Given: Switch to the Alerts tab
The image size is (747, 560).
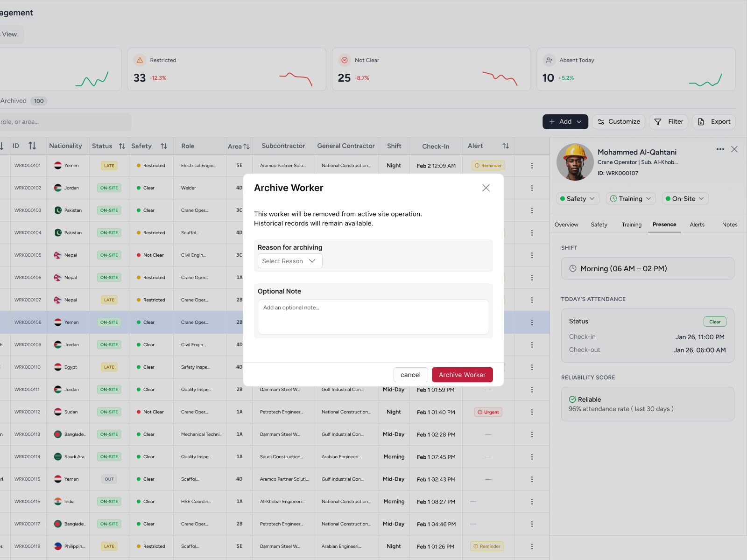Looking at the screenshot, I should tap(697, 224).
